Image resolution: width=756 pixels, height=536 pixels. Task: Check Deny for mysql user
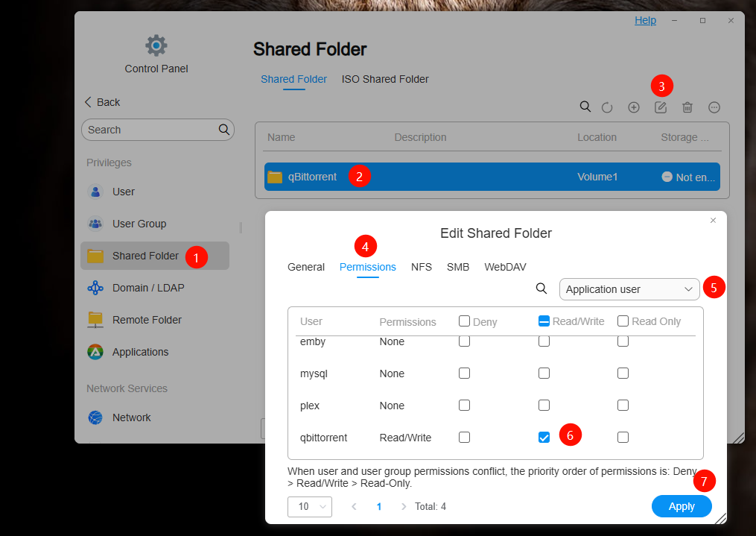click(x=464, y=373)
